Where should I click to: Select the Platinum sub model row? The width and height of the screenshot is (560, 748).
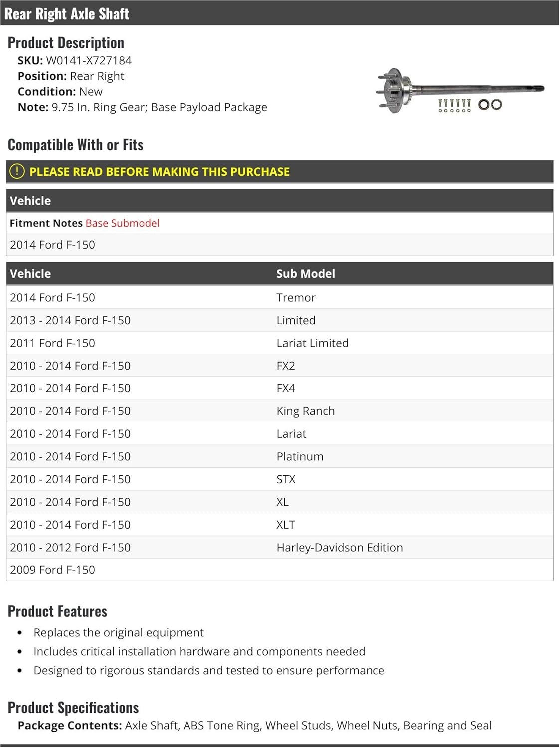click(x=280, y=456)
